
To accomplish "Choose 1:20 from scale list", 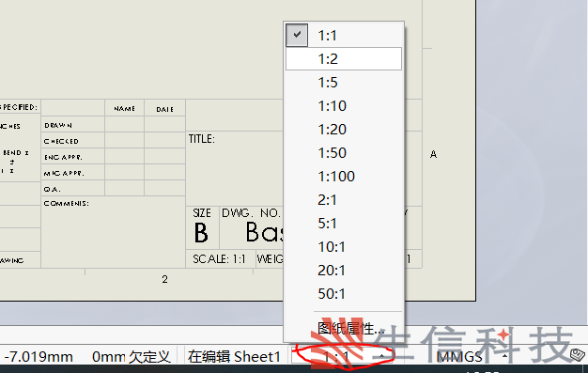I will 344,130.
